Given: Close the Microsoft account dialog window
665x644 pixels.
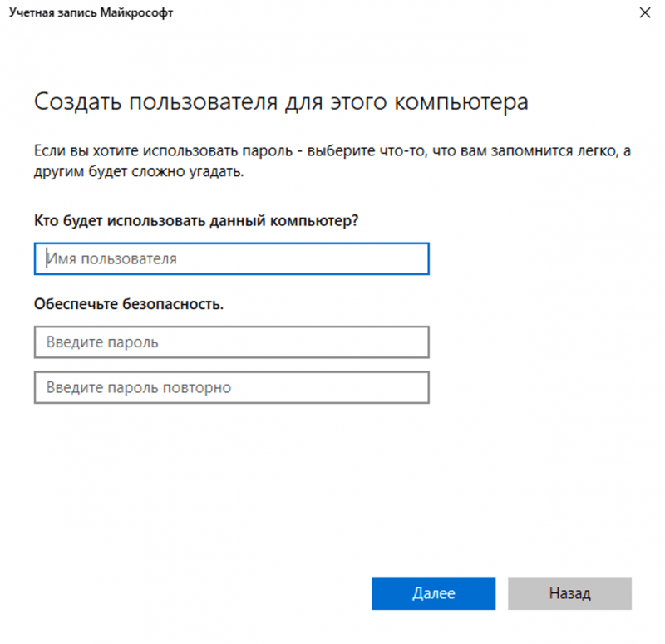Looking at the screenshot, I should [644, 14].
